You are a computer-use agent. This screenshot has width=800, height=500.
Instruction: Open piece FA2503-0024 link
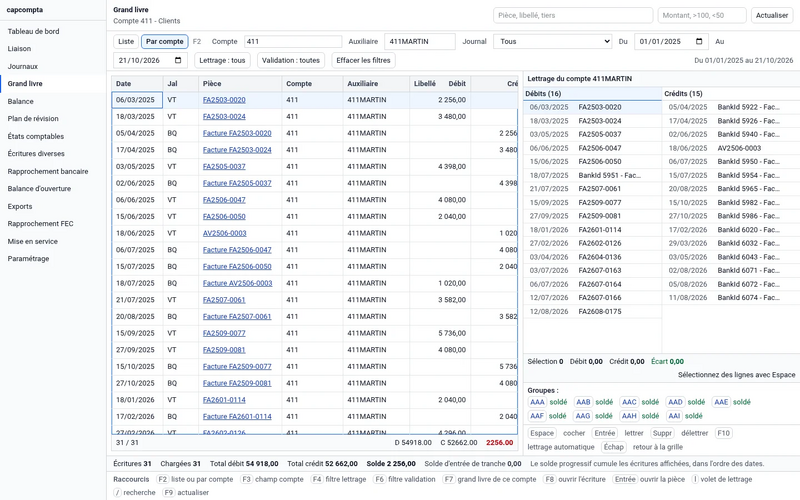coord(224,116)
